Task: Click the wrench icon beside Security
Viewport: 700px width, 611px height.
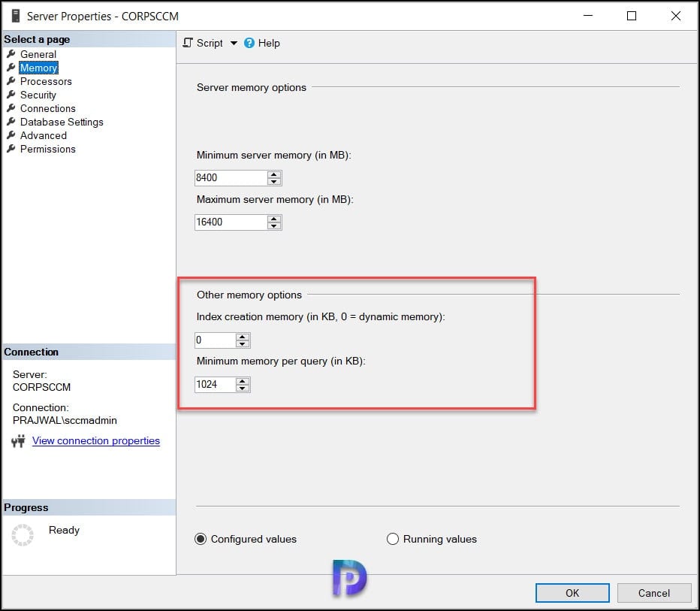Action: point(11,94)
